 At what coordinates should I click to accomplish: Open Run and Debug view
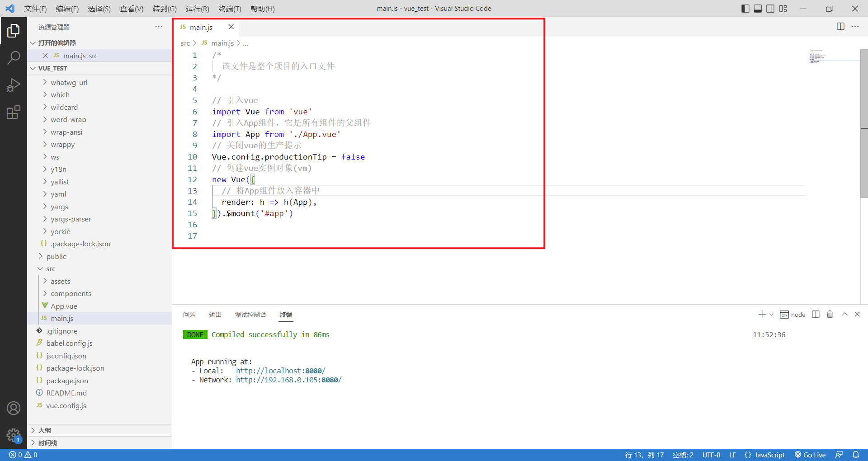pyautogui.click(x=14, y=85)
